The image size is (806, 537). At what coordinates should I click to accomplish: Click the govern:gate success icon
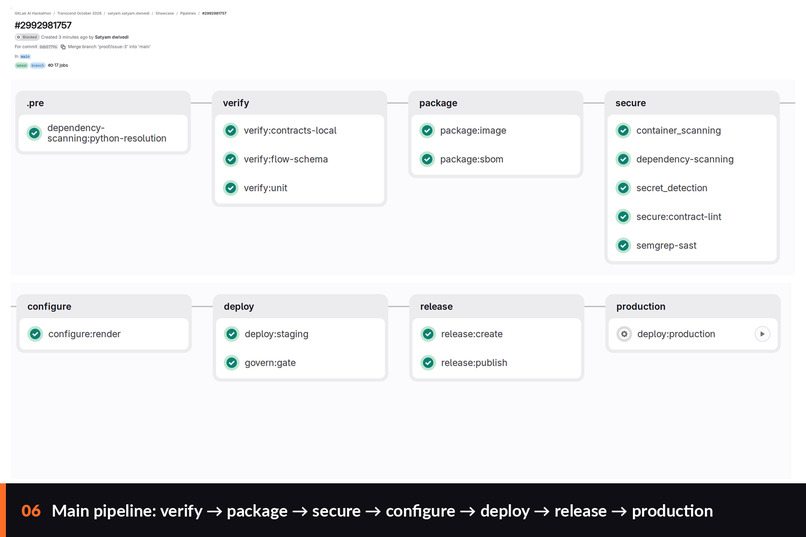click(232, 363)
